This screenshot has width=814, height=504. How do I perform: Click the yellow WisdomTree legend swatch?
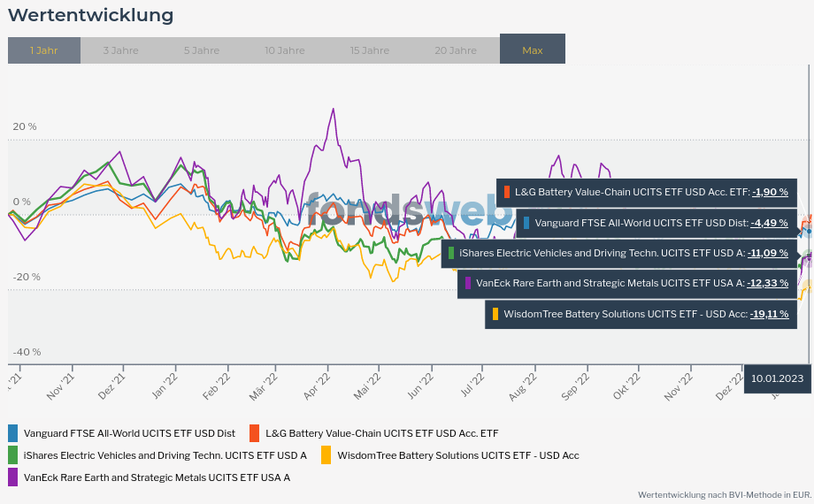click(x=326, y=455)
